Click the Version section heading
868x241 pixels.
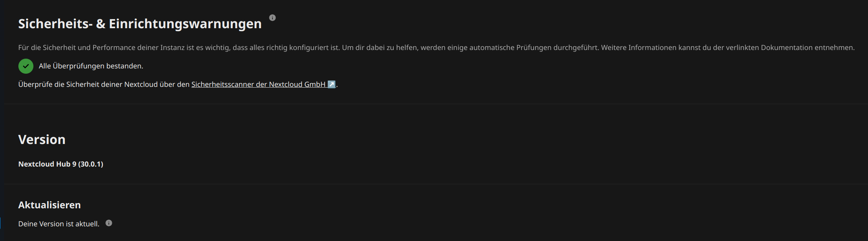point(42,139)
